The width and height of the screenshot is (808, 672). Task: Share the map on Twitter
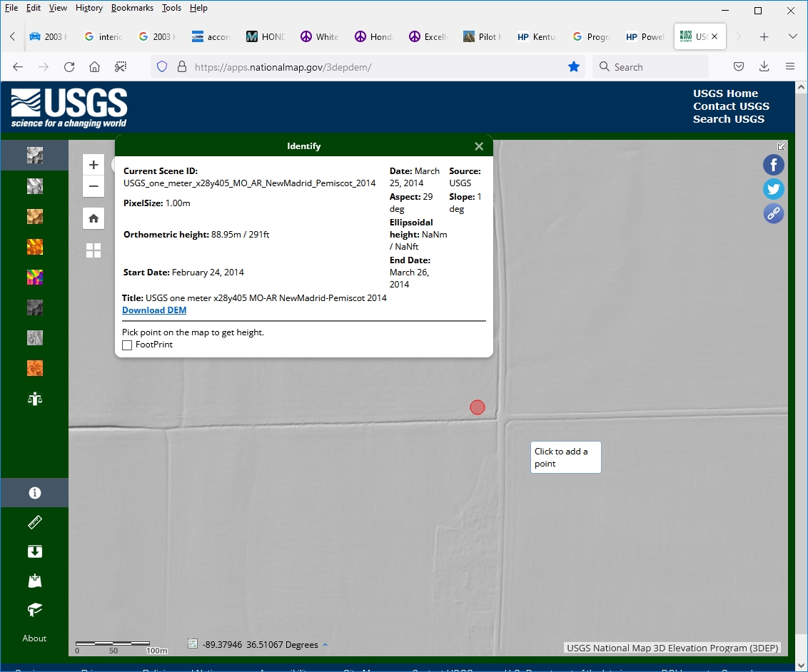[x=774, y=189]
